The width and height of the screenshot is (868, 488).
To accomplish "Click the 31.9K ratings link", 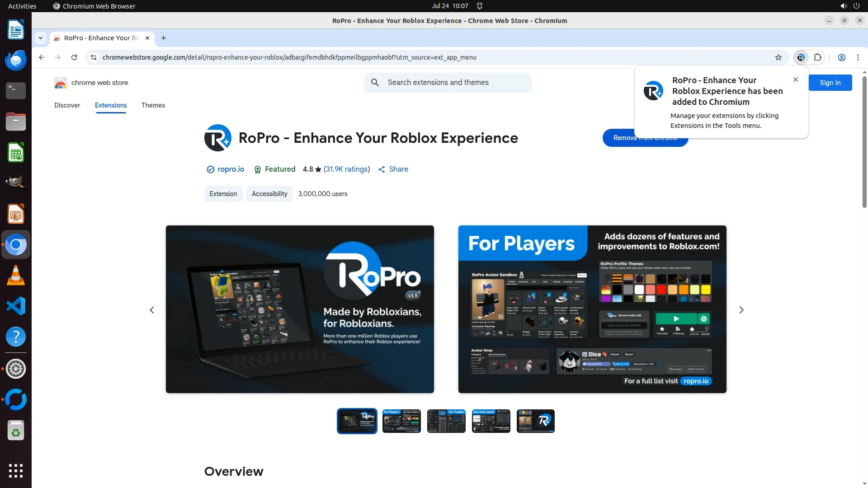I will coord(346,169).
